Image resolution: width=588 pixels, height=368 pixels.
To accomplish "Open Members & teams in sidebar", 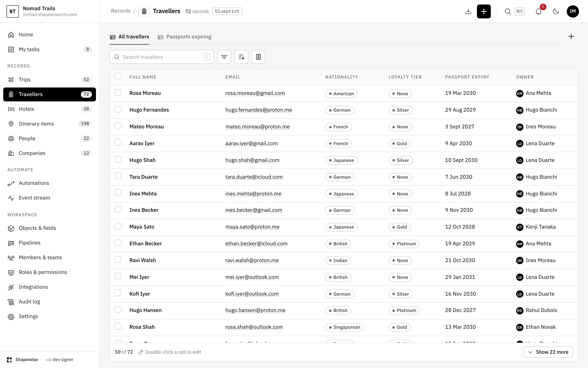I will pos(50,258).
